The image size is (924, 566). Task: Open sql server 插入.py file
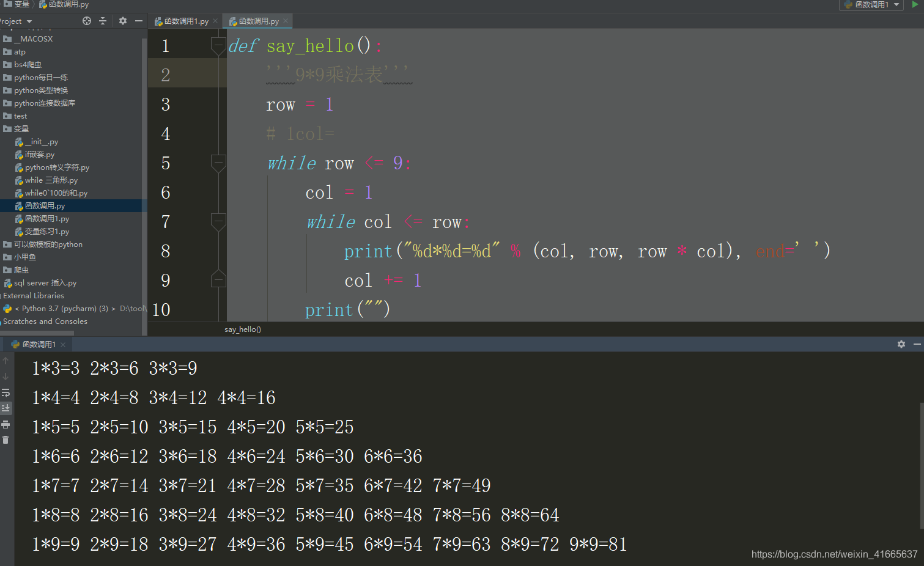coord(41,283)
